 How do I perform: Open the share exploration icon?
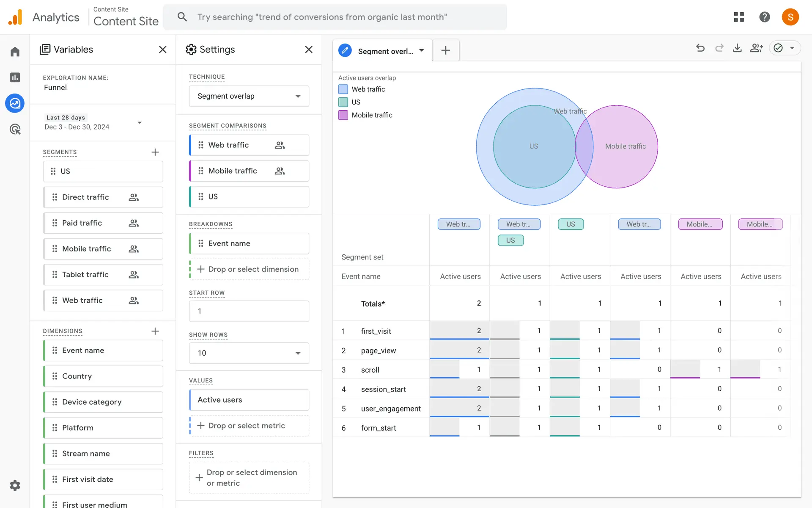click(756, 48)
